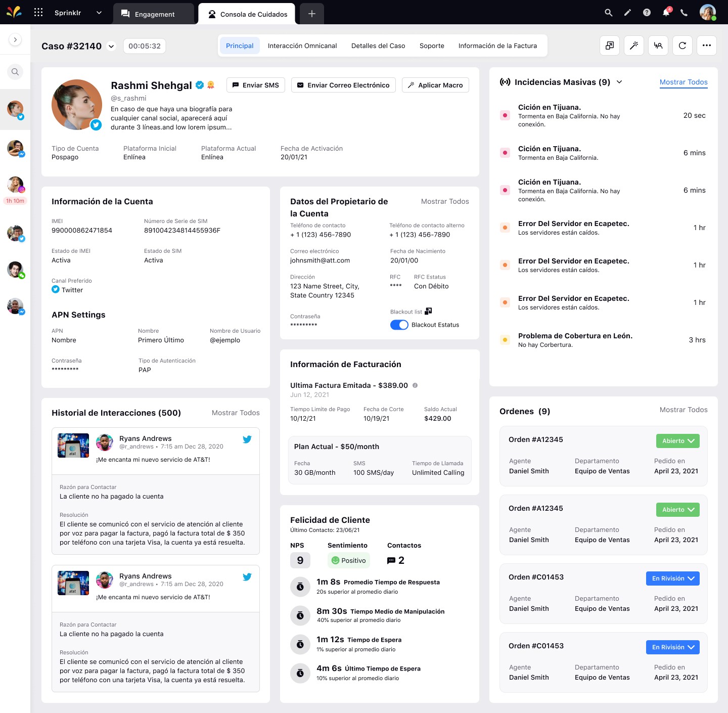The height and width of the screenshot is (713, 728).
Task: Open the app launcher grid icon
Action: (38, 12)
